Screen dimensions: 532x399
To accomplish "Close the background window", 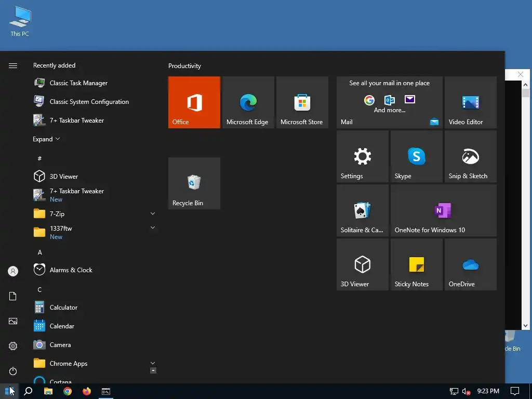I will (521, 74).
